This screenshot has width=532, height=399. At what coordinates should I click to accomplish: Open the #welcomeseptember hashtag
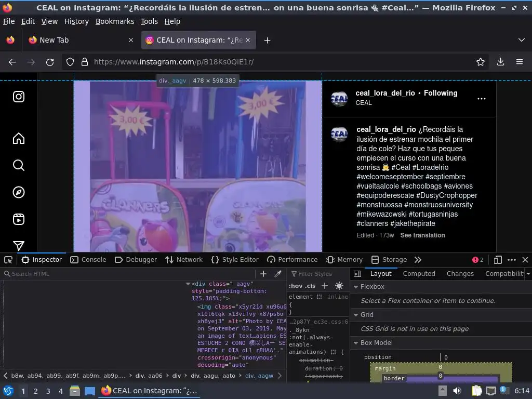pos(390,177)
